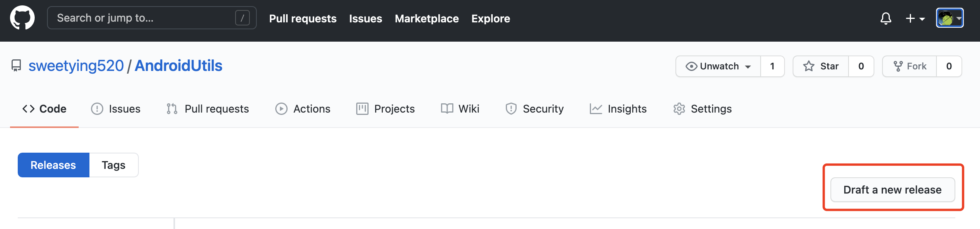980x229 pixels.
Task: Open the Unwatch notifications dropdown
Action: (x=719, y=66)
